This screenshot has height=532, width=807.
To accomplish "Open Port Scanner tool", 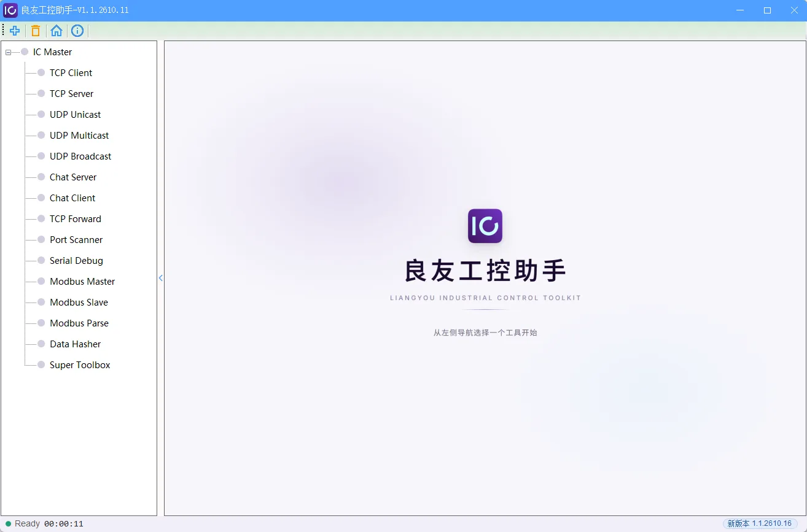I will (76, 240).
